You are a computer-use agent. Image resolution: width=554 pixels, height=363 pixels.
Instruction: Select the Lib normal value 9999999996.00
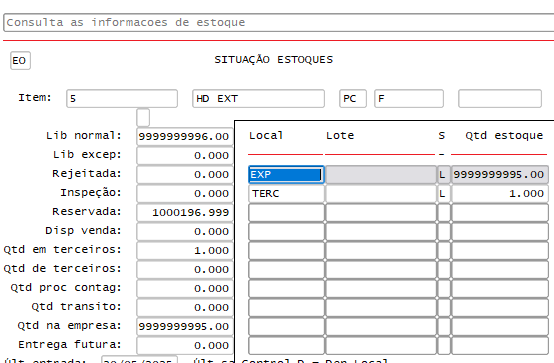(184, 136)
